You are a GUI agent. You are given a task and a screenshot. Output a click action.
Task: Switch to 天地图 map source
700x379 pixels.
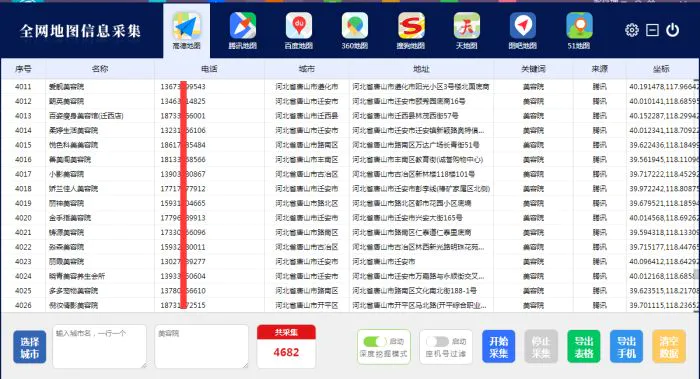click(467, 26)
